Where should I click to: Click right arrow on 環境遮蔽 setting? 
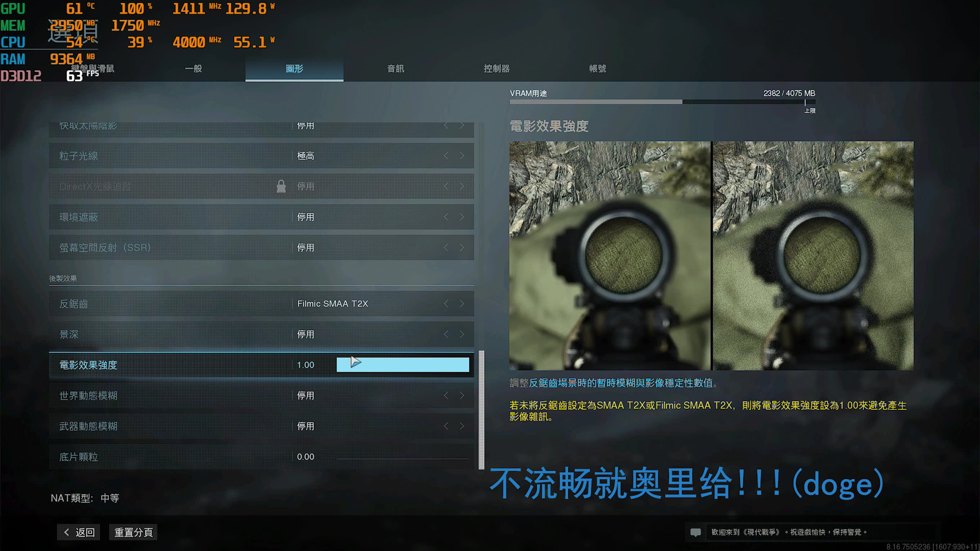click(462, 217)
